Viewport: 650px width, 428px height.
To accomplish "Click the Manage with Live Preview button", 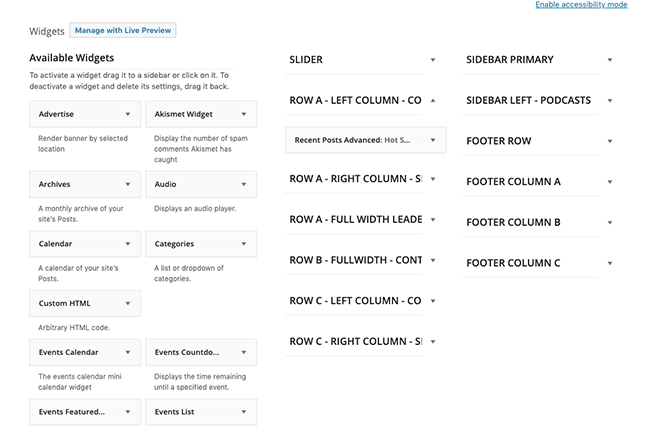I will click(x=123, y=30).
